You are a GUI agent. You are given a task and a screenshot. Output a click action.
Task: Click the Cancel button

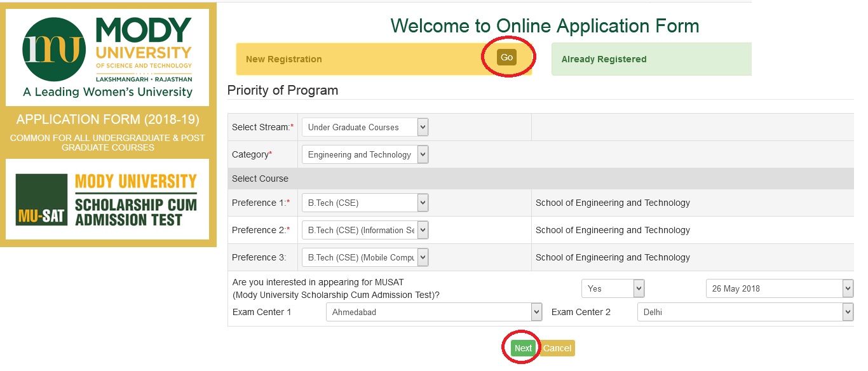(x=557, y=348)
